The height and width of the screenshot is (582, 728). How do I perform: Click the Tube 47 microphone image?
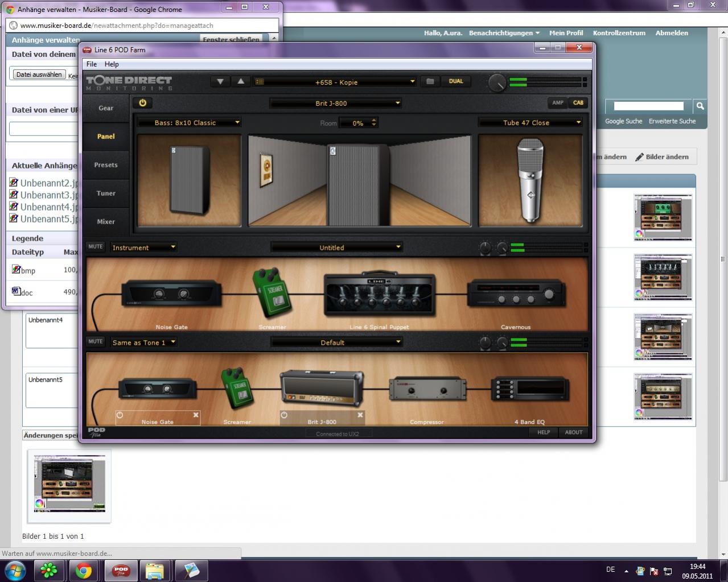coord(530,180)
